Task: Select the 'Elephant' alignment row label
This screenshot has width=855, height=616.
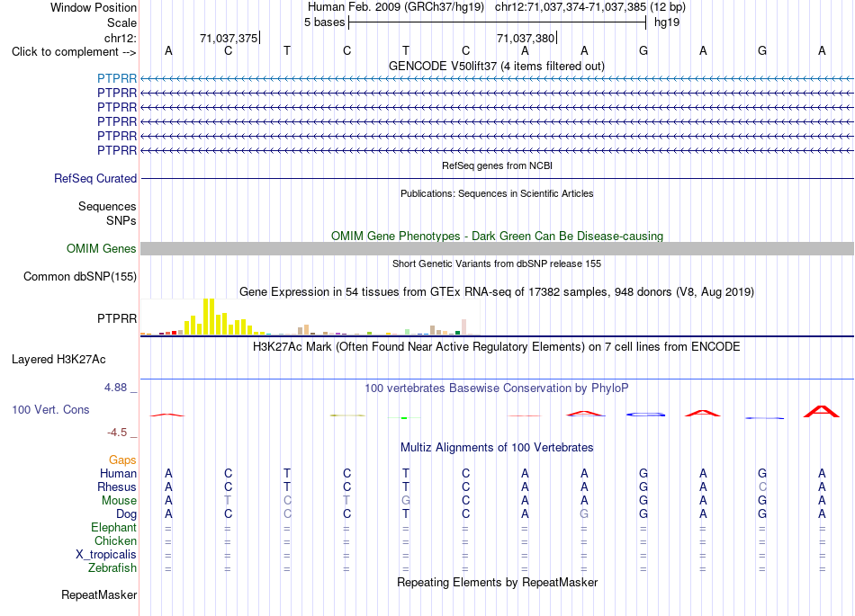Action: pyautogui.click(x=113, y=527)
